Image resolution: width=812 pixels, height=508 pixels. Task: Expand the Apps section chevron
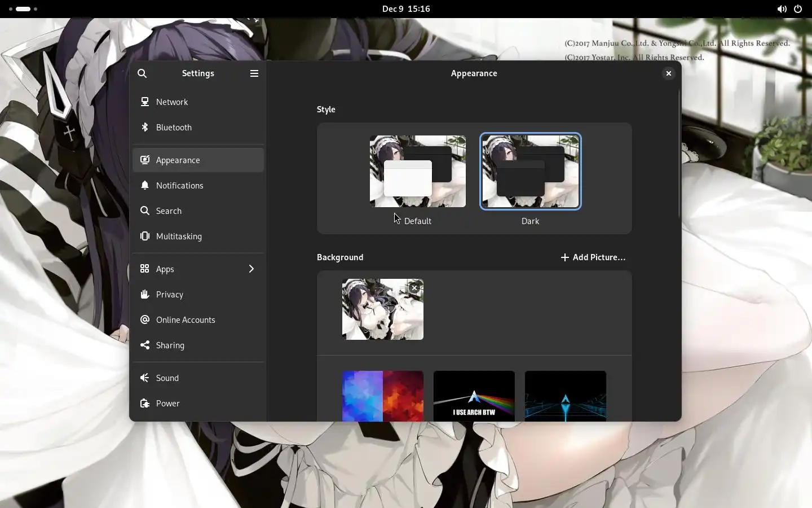coord(251,269)
